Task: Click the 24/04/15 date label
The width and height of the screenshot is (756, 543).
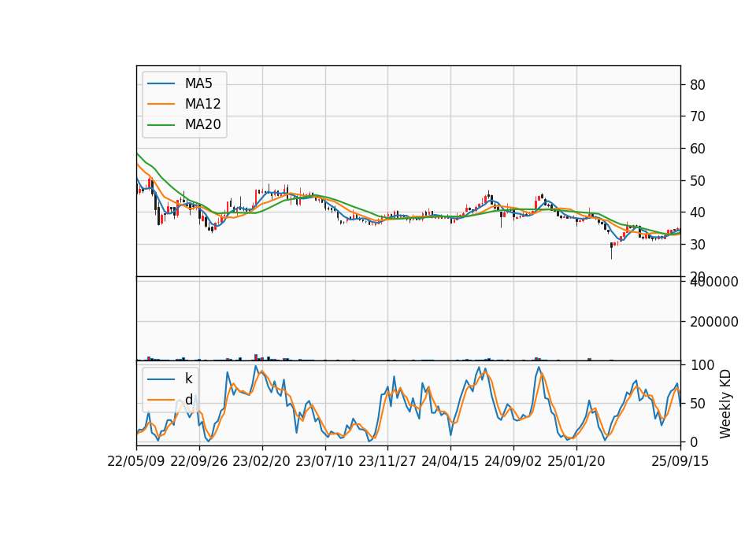Action: point(450,461)
